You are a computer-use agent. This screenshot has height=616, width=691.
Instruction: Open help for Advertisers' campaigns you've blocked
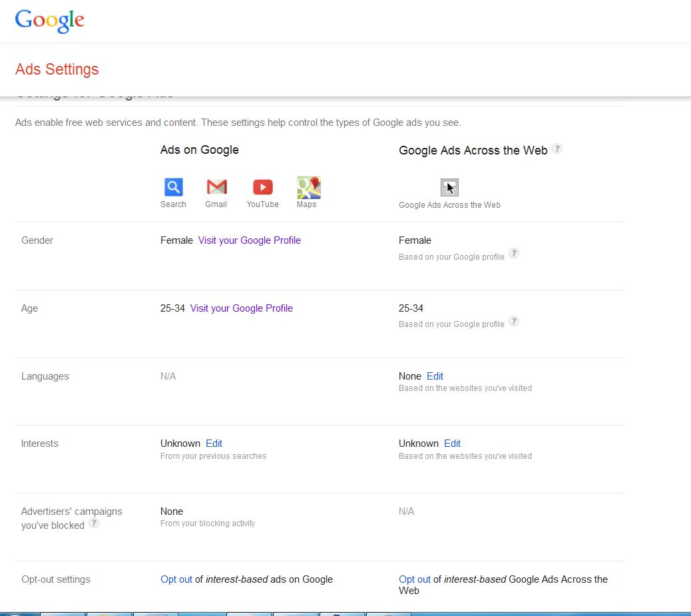(x=94, y=523)
